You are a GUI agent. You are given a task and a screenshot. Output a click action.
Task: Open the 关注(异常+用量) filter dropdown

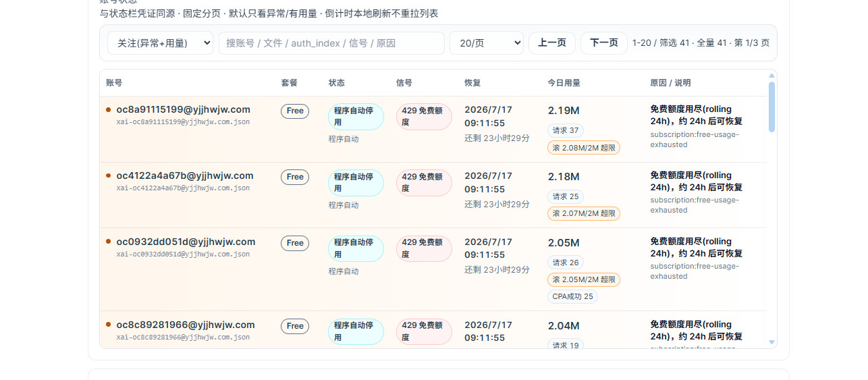160,43
